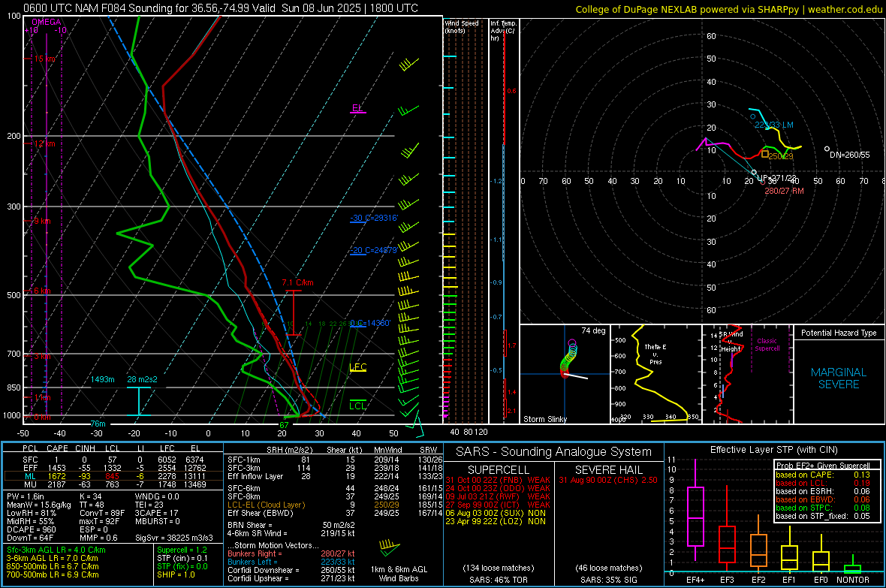Click the 28 m2s2 effective SRH label
The width and height of the screenshot is (886, 588).
coord(143,379)
